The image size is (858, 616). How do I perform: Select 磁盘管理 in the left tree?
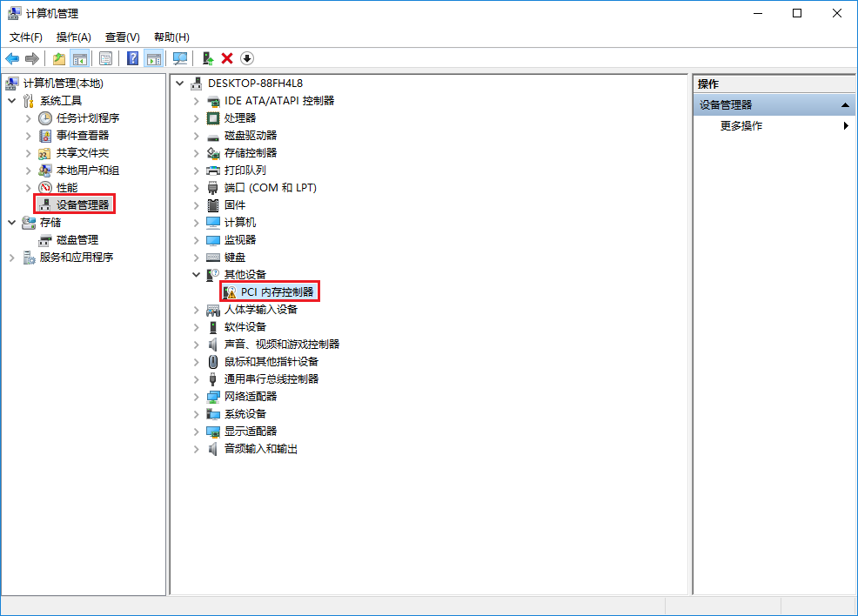77,240
